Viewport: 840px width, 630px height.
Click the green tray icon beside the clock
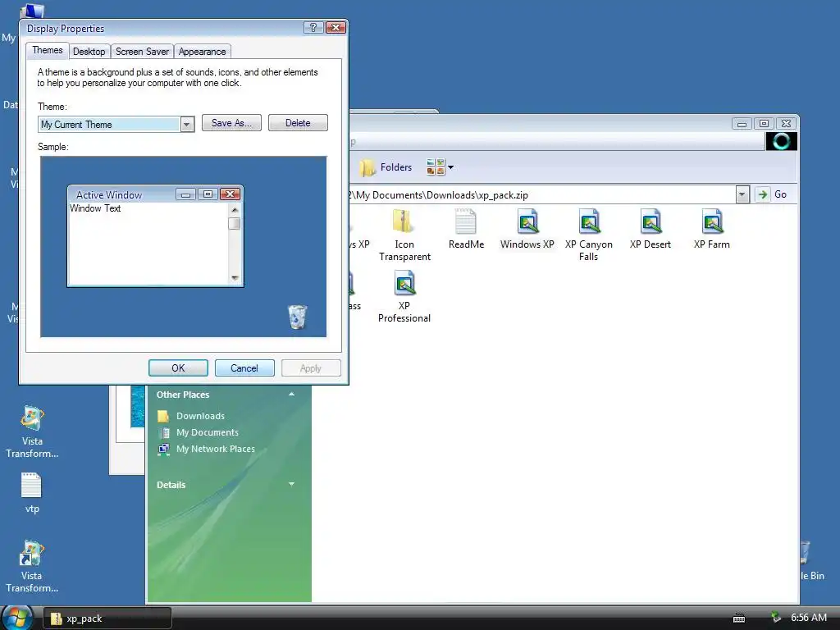point(775,618)
